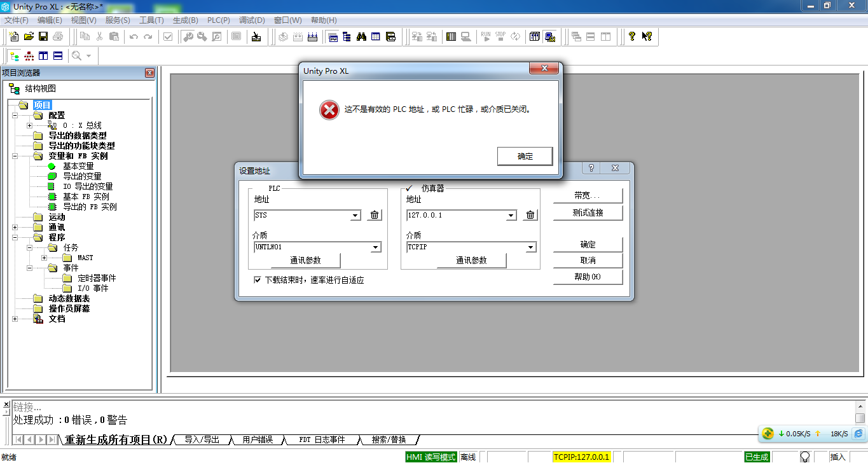Screen dimensions: 868x463
Task: Click the New Project toolbar icon
Action: [13, 37]
